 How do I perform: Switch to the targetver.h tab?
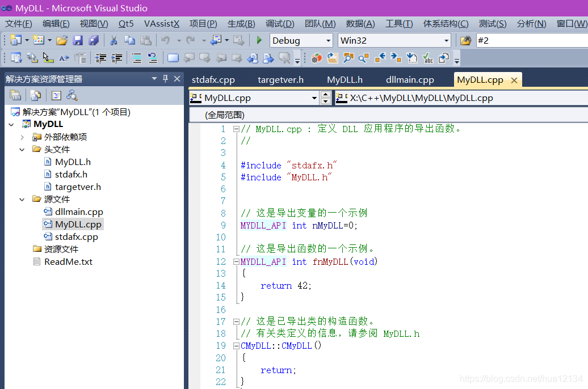coord(280,80)
